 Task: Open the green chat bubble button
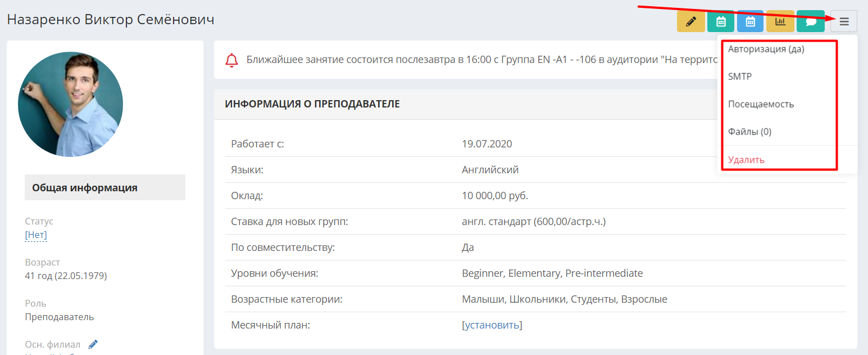tap(811, 21)
